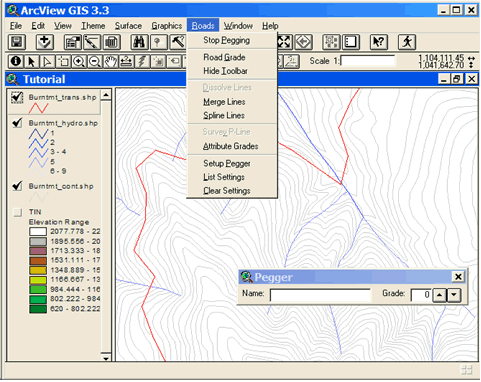Click the Edit Legend toolbar icon

(92, 42)
